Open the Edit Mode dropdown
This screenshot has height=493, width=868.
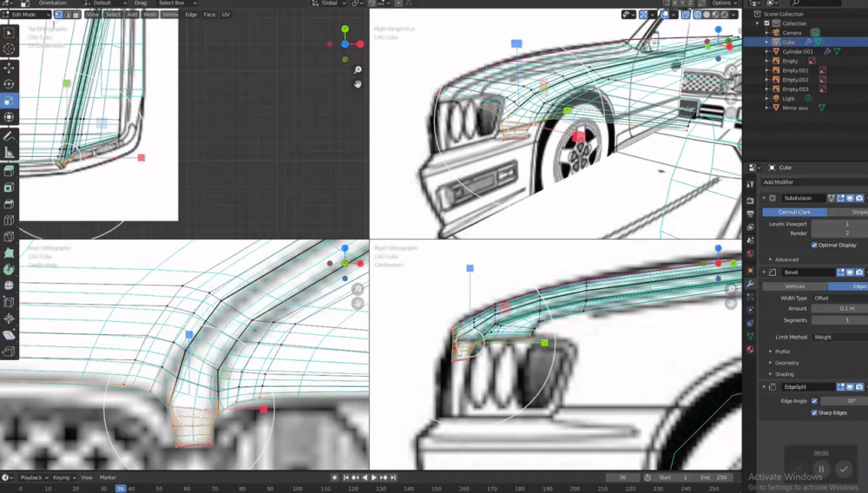[26, 15]
